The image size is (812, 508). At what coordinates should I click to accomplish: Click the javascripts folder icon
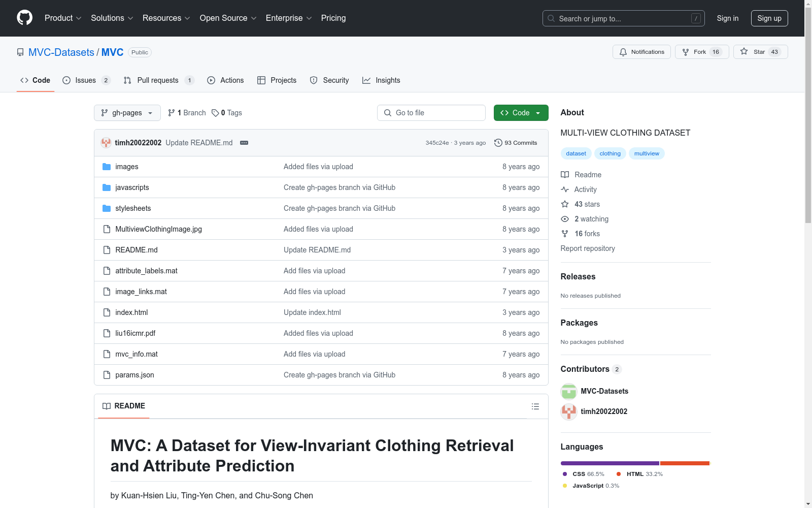pyautogui.click(x=107, y=187)
